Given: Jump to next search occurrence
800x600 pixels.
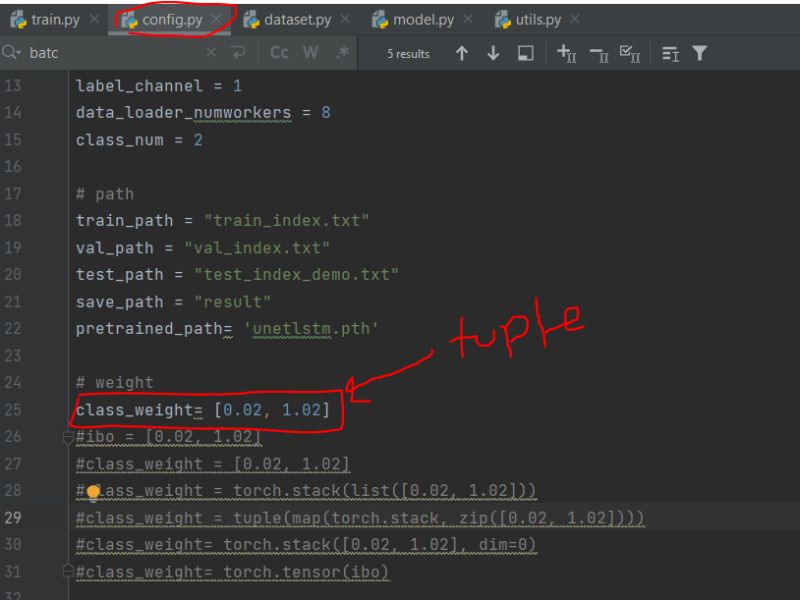Looking at the screenshot, I should click(x=493, y=53).
